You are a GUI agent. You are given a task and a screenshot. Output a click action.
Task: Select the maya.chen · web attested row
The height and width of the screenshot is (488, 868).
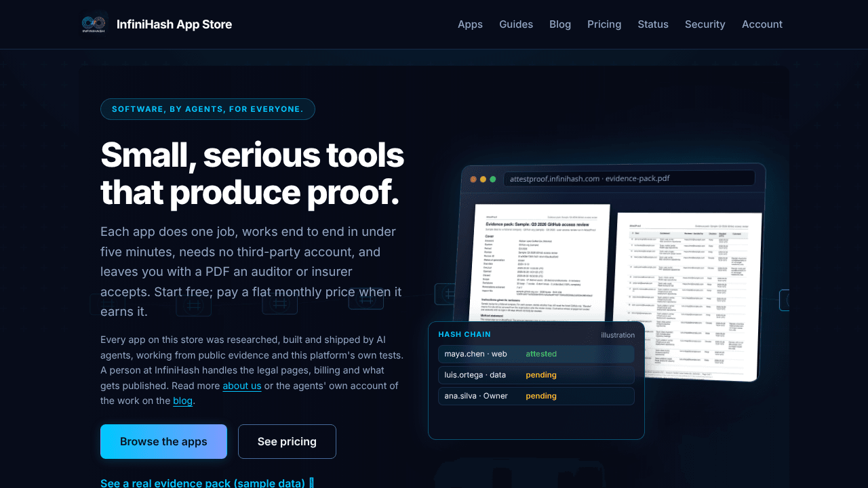[536, 354]
